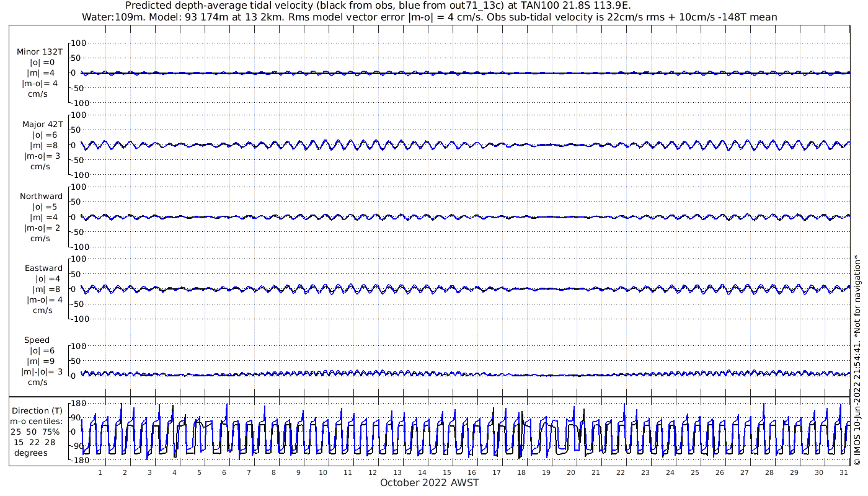Click '|m| =9' under Speed

(41, 361)
